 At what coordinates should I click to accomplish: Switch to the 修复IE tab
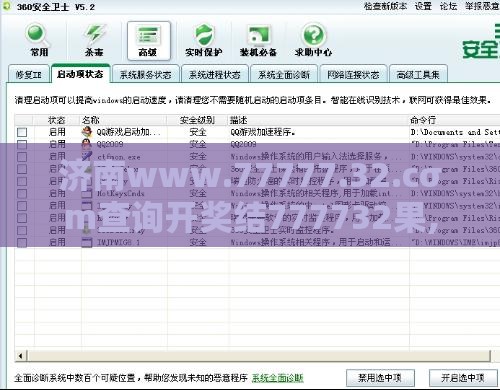(29, 74)
